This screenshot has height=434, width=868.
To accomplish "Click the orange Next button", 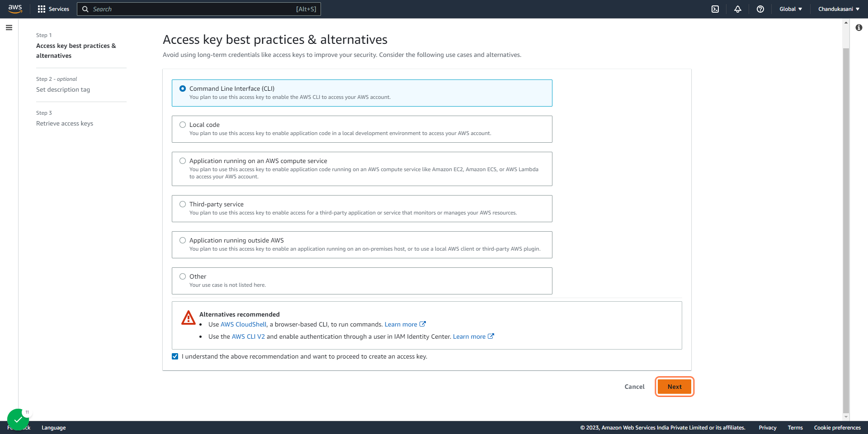I will [675, 387].
